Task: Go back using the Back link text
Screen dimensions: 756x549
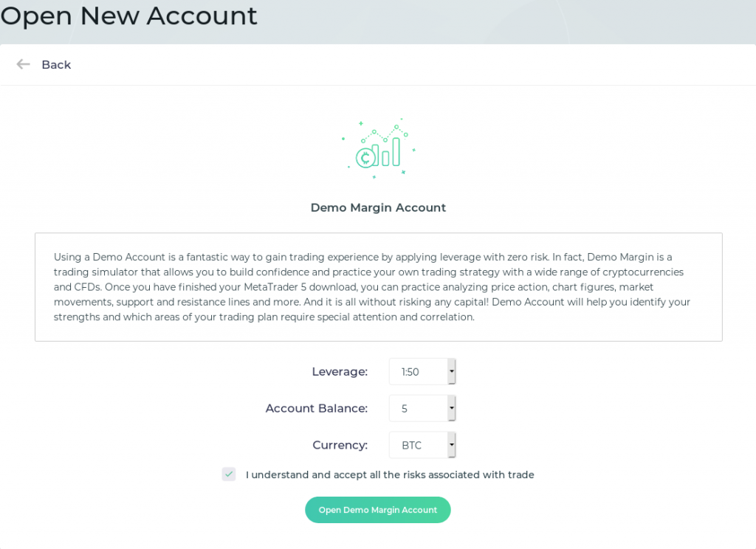Action: point(56,65)
